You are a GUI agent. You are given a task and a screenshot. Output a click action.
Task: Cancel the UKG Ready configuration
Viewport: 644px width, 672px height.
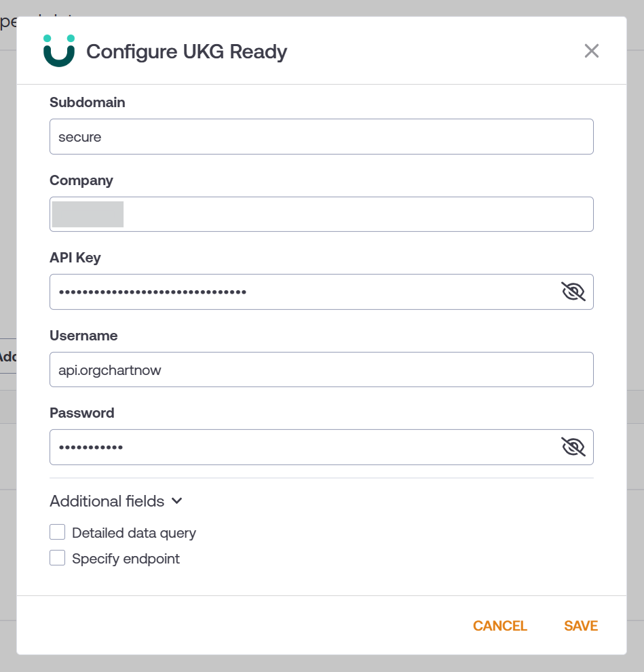[x=499, y=625]
